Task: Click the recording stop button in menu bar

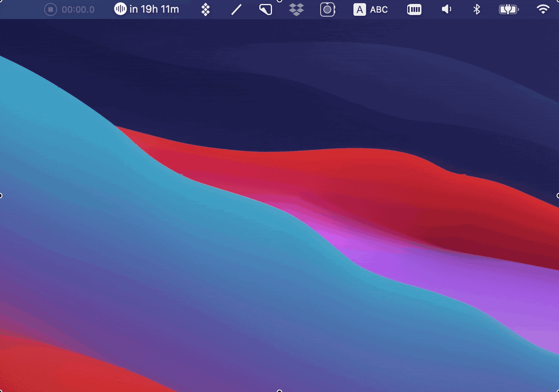Action: pos(51,9)
